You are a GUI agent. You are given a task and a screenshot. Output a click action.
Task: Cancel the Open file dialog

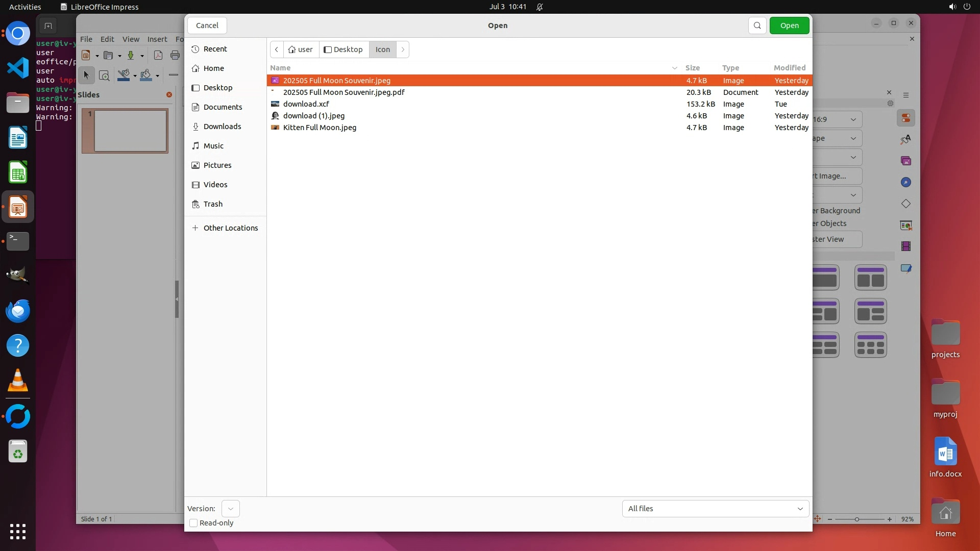tap(207, 26)
